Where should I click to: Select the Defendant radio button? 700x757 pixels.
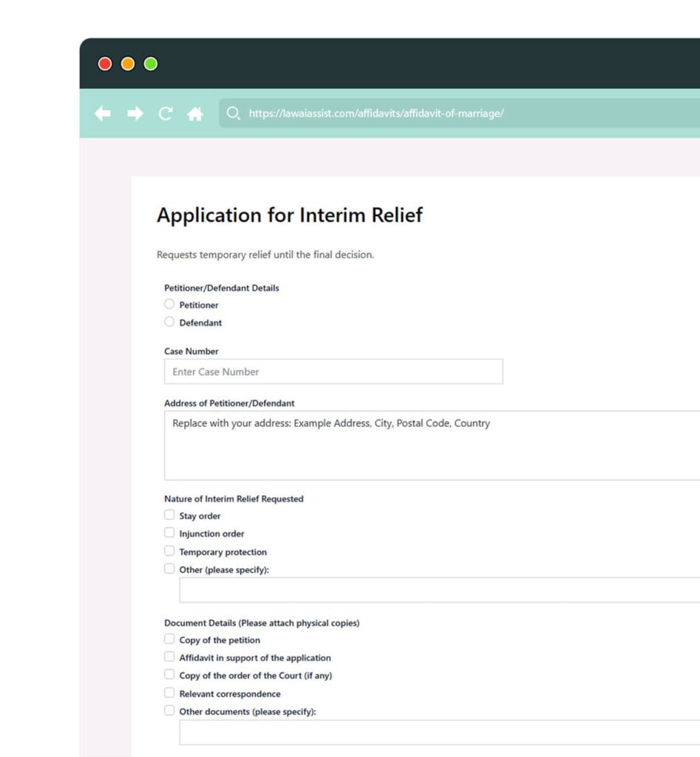point(169,322)
